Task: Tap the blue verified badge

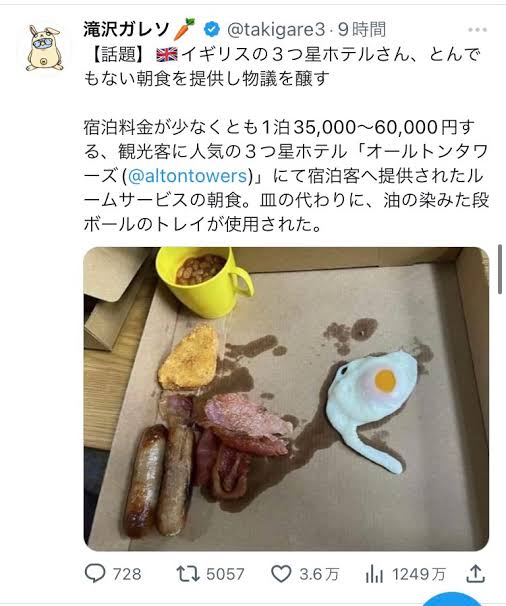Action: [x=211, y=29]
